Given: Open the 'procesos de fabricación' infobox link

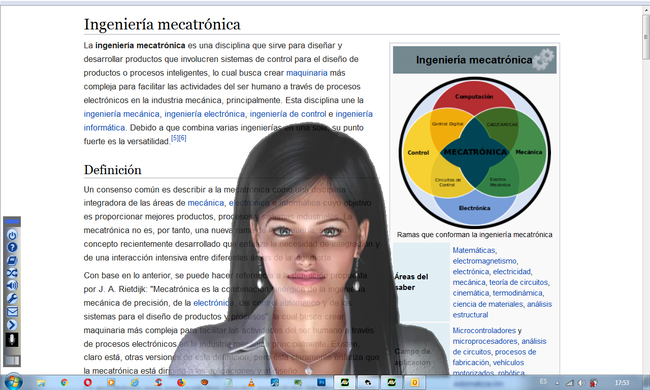Looking at the screenshot, I should [494, 357].
